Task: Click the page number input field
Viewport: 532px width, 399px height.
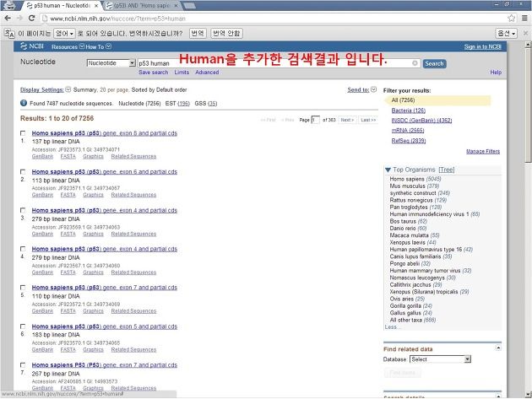Action: pyautogui.click(x=315, y=120)
